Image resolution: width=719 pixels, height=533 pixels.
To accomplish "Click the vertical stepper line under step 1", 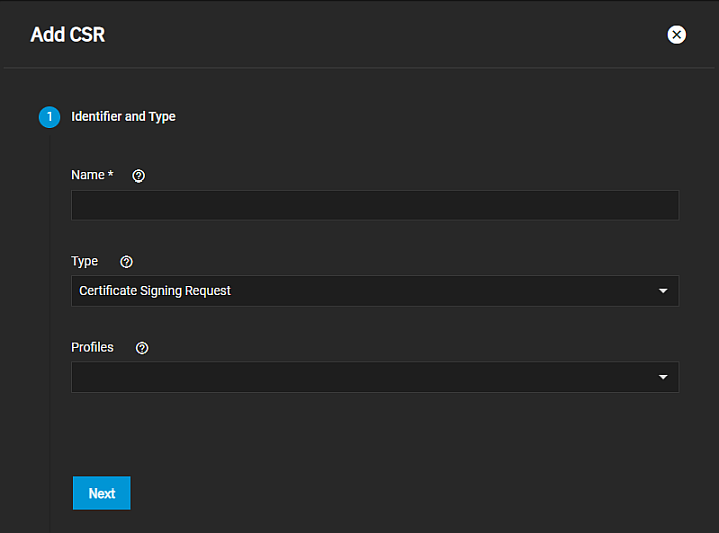I will click(x=50, y=300).
